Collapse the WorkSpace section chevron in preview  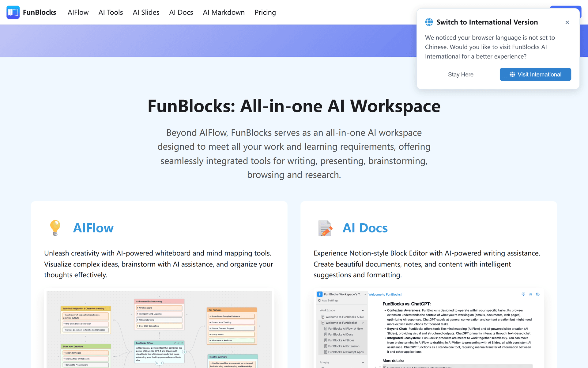[363, 310]
